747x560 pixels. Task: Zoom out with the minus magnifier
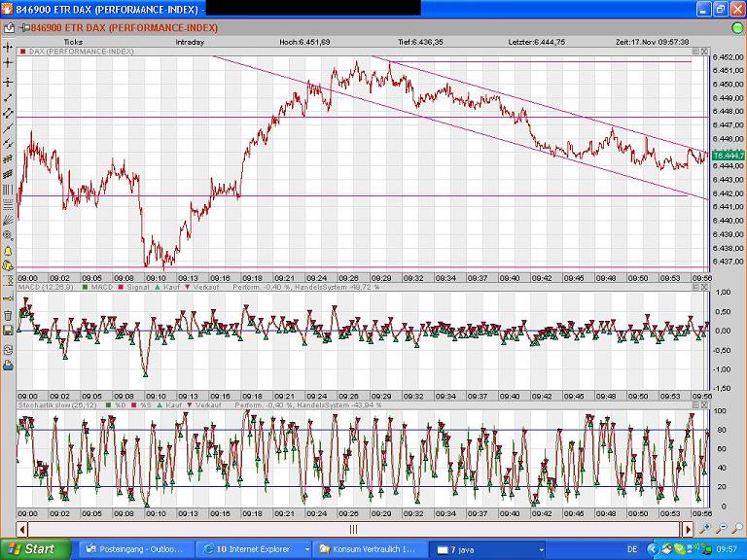722,528
